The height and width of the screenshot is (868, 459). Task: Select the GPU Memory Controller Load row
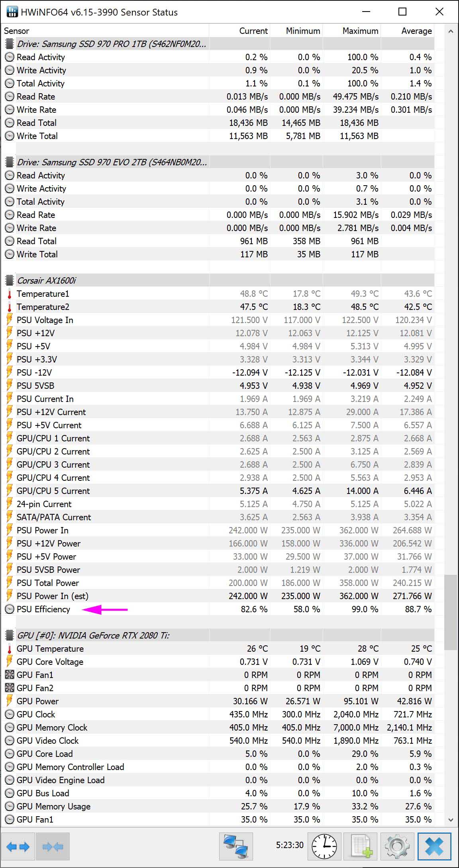coord(218,767)
